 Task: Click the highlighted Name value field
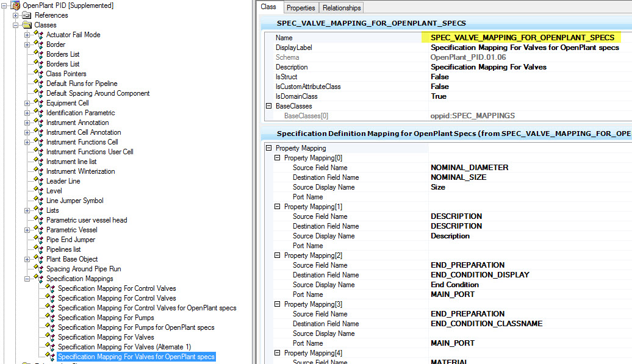tap(522, 37)
